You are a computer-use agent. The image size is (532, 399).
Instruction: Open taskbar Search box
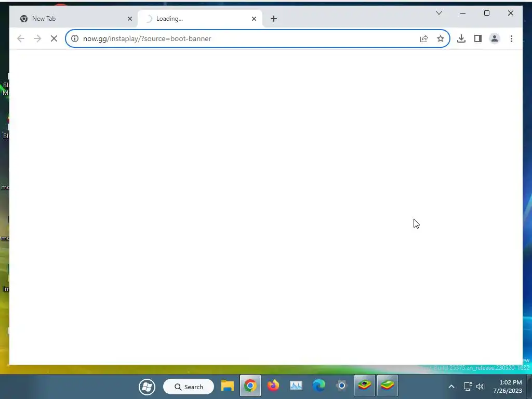(188, 387)
